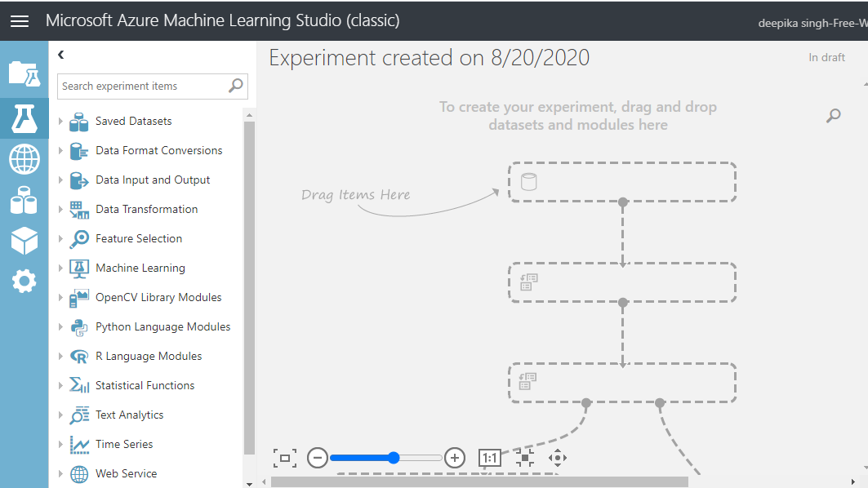Click the In draft status text

pos(826,58)
